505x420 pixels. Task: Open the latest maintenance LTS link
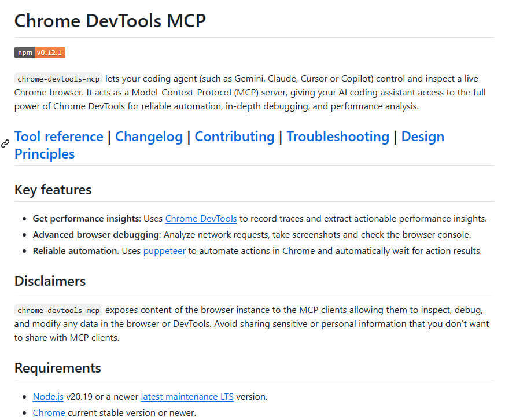point(187,396)
